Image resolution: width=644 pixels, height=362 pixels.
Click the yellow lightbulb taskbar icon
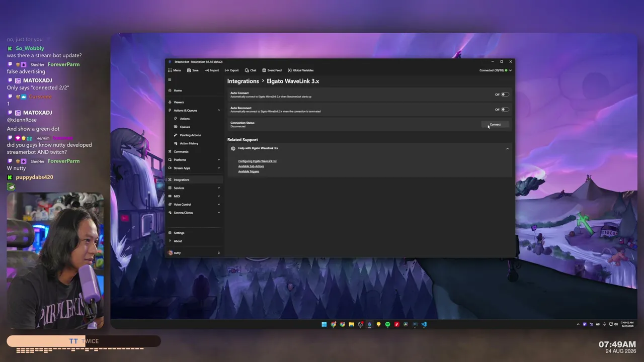[x=378, y=324]
